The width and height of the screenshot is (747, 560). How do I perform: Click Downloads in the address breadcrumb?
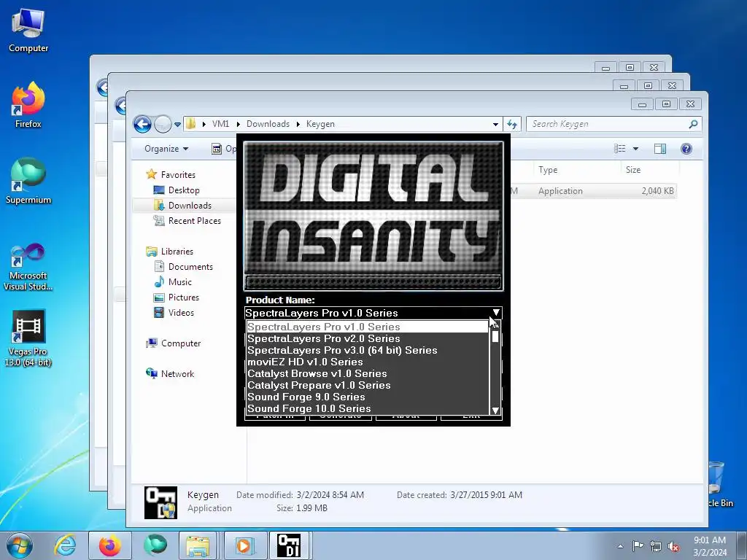(x=268, y=124)
